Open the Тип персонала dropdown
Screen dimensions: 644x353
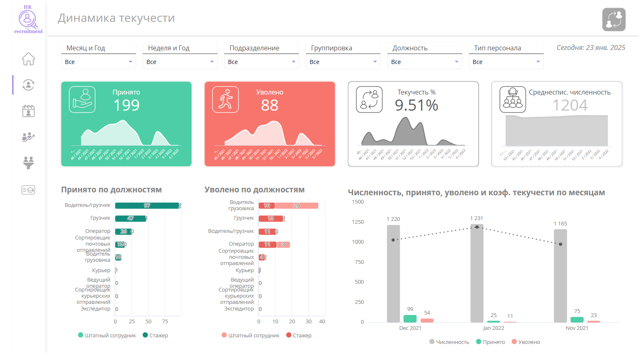(x=506, y=62)
